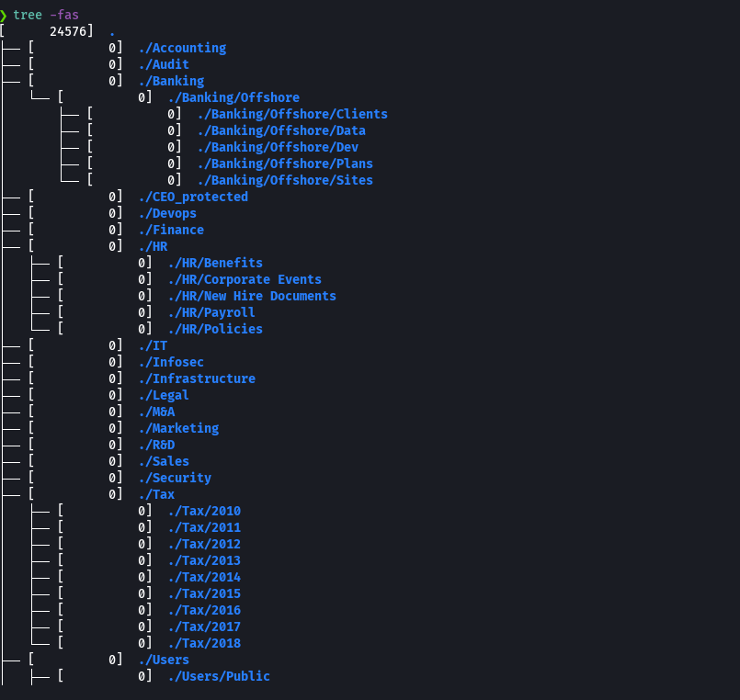The image size is (740, 700).
Task: Click ./Tax/2015 path
Action: [204, 593]
